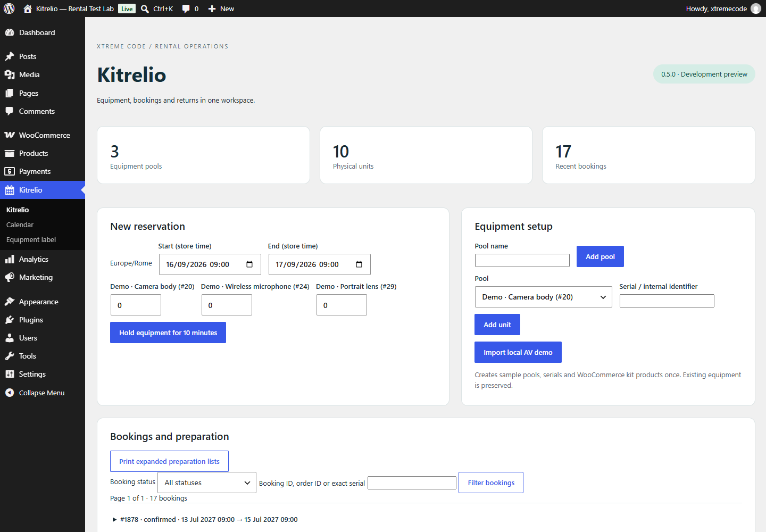Click the Tools wrench icon
This screenshot has width=766, height=532.
pyautogui.click(x=10, y=356)
